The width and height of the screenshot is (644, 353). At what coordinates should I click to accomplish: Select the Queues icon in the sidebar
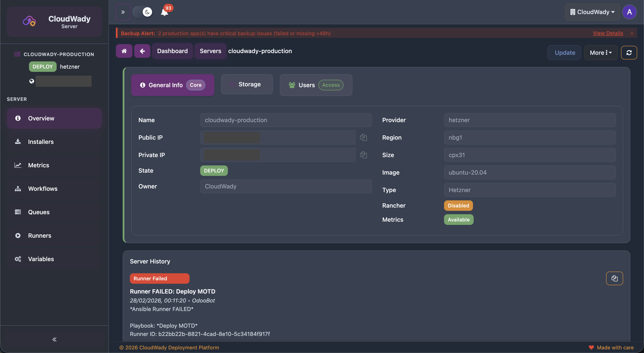[x=18, y=212]
